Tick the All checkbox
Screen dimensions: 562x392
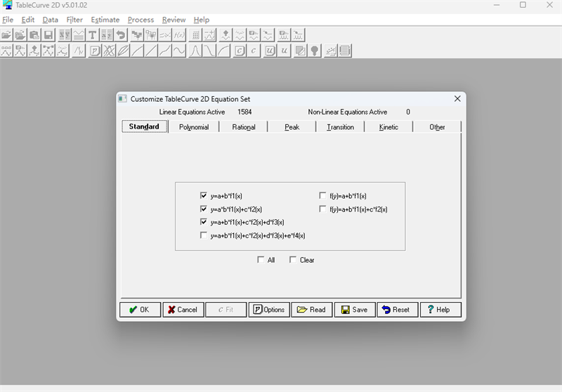tap(261, 260)
